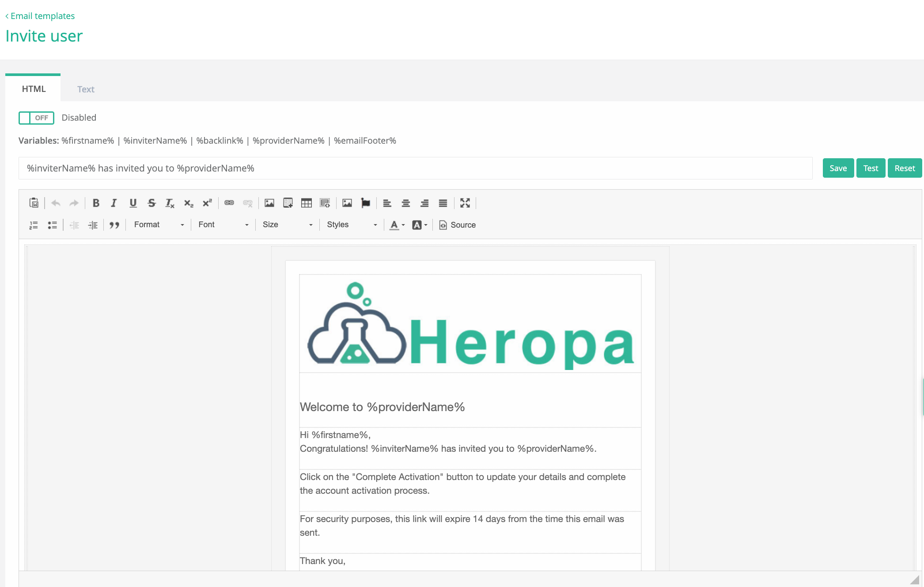Image resolution: width=924 pixels, height=587 pixels.
Task: Click the 'Thank you,' line
Action: (322, 561)
